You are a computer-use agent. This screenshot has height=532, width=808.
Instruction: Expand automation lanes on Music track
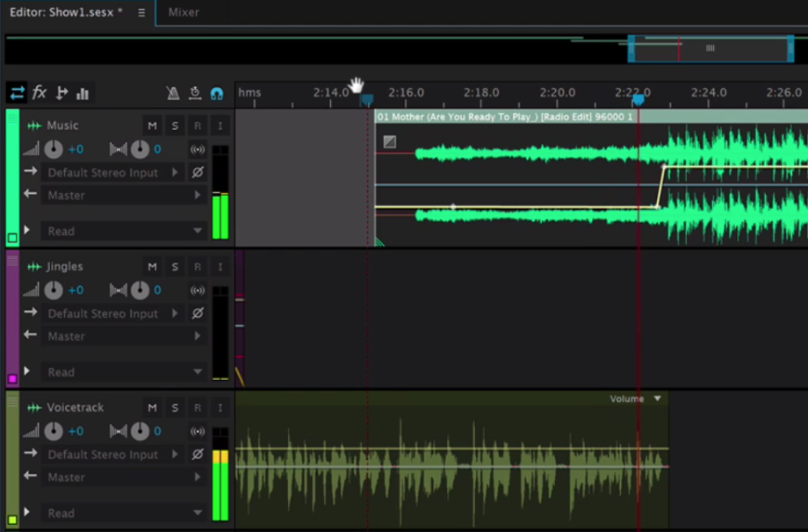[x=27, y=230]
